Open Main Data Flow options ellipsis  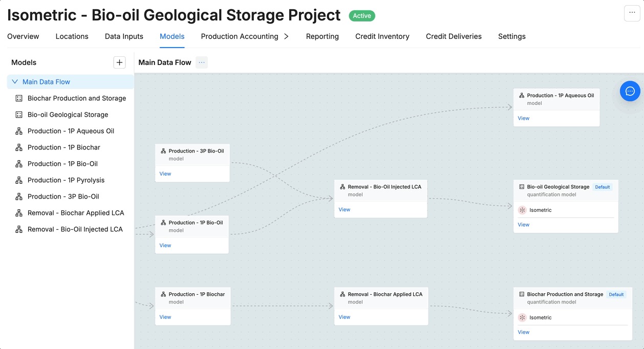coord(202,62)
